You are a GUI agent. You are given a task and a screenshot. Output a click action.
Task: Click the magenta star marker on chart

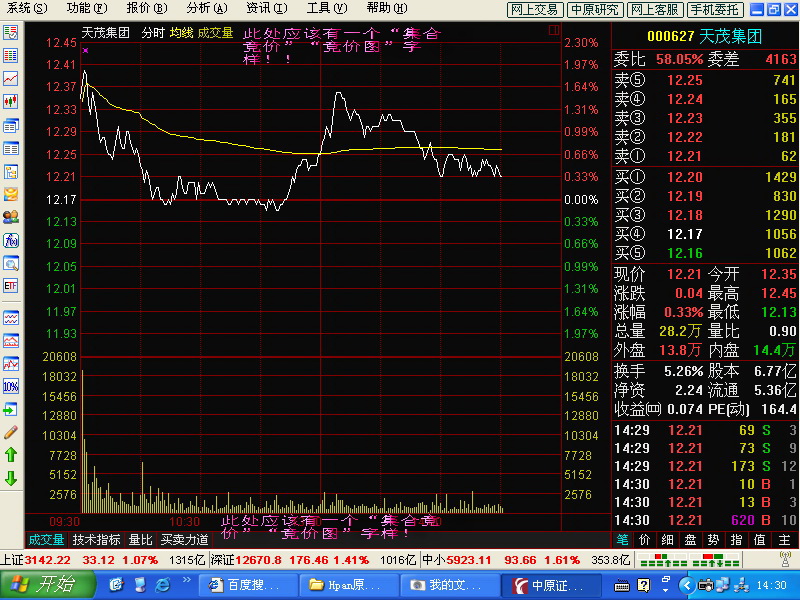tap(85, 51)
